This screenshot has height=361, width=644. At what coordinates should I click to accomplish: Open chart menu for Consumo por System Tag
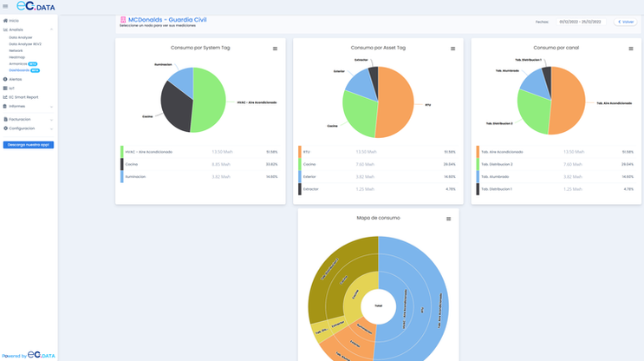pos(275,49)
